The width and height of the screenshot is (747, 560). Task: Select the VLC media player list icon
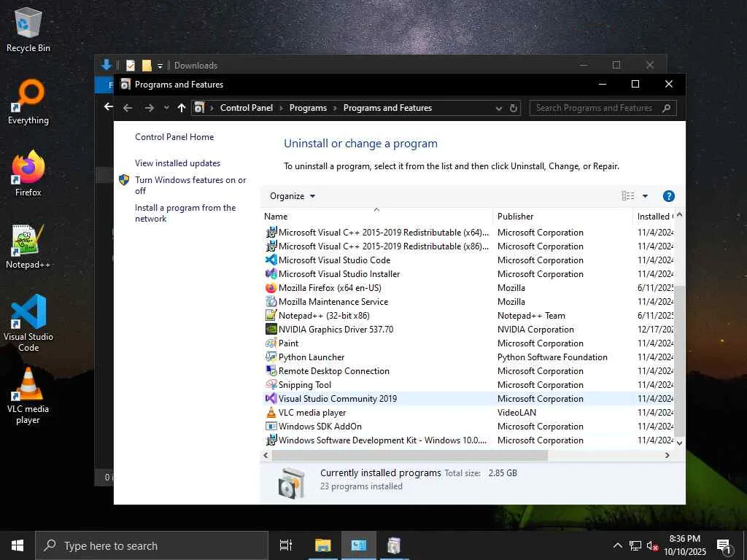coord(271,412)
